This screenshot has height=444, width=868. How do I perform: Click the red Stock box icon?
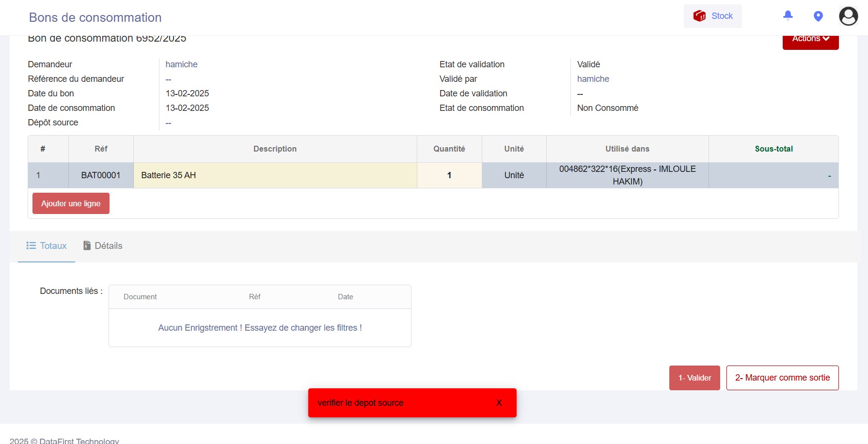699,16
